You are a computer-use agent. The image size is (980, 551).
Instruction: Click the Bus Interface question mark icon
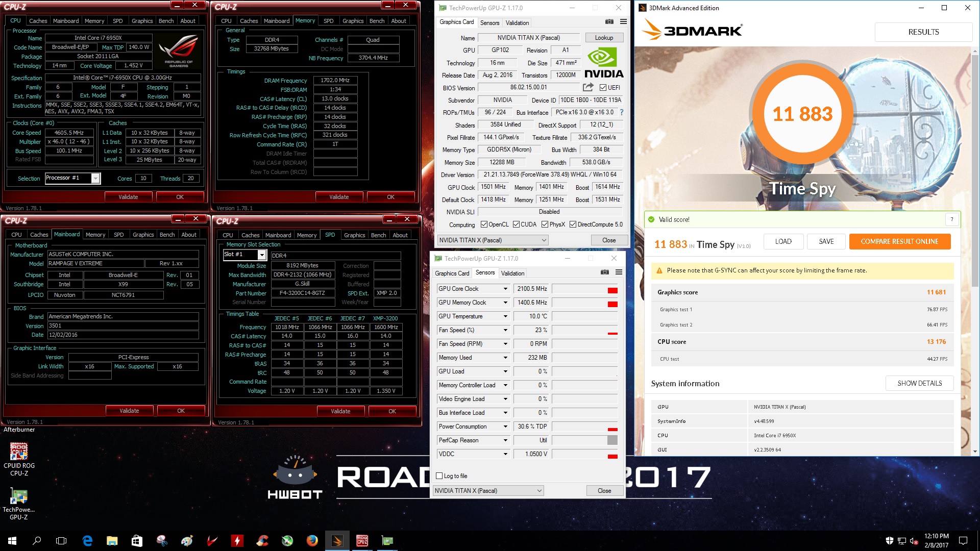pos(622,112)
